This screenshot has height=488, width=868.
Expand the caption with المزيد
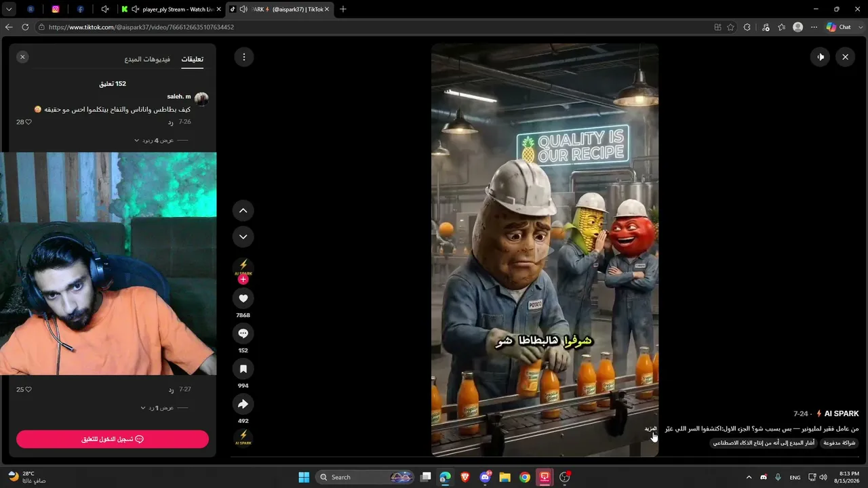[x=651, y=428]
